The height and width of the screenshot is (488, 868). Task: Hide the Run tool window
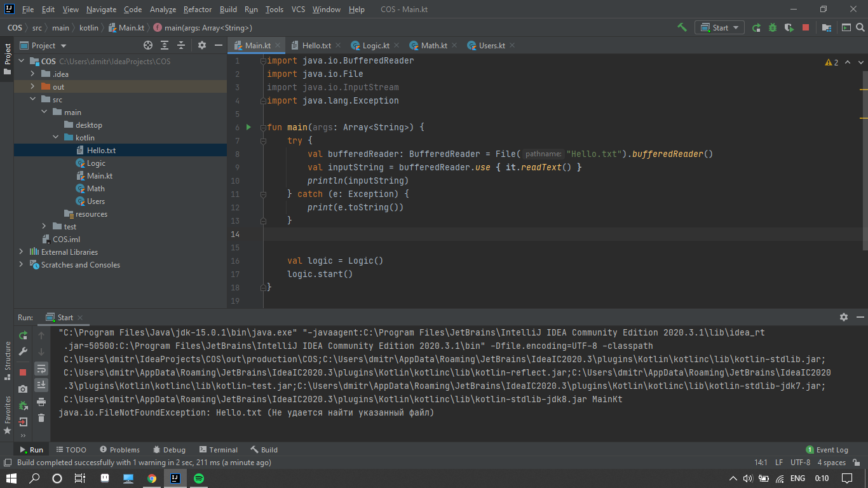(x=860, y=317)
